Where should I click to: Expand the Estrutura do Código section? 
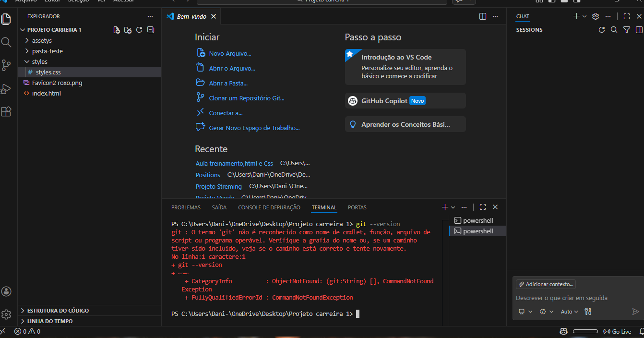[x=58, y=311]
